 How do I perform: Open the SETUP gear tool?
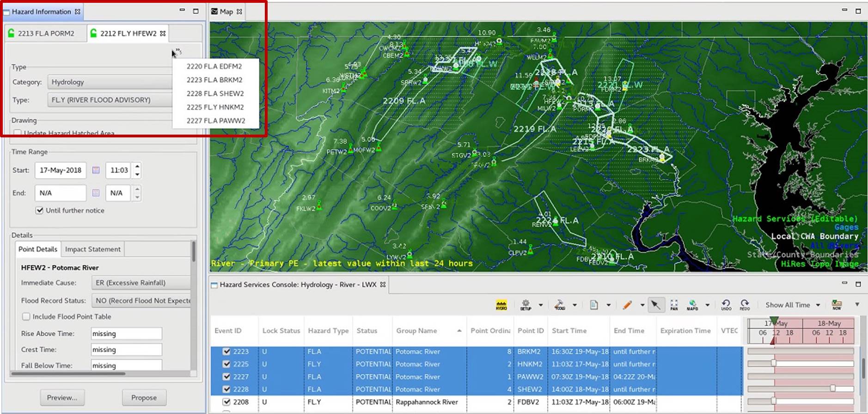pyautogui.click(x=526, y=305)
